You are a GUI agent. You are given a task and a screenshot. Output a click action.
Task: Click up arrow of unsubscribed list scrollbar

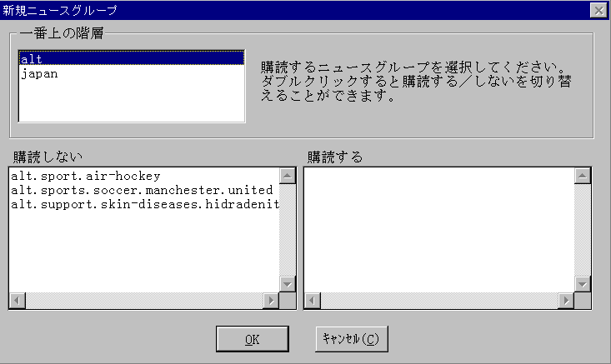(288, 176)
